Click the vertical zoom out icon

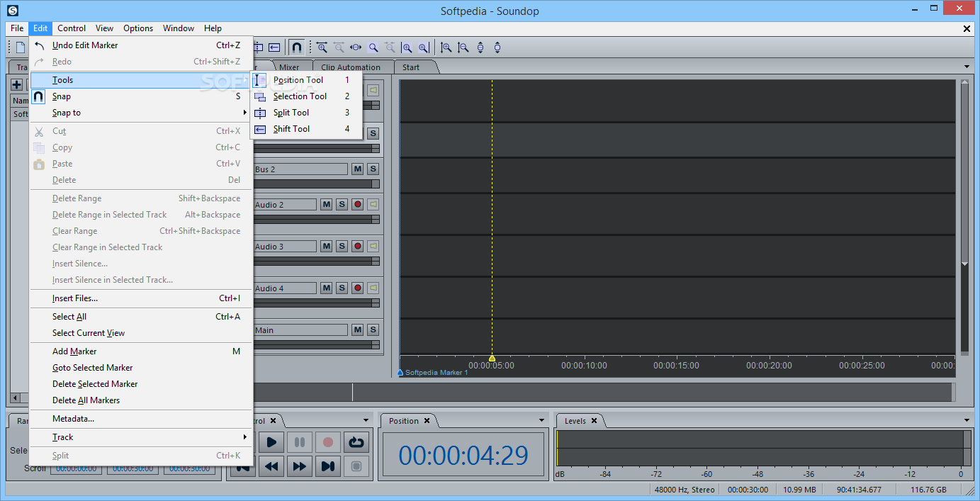pos(463,47)
